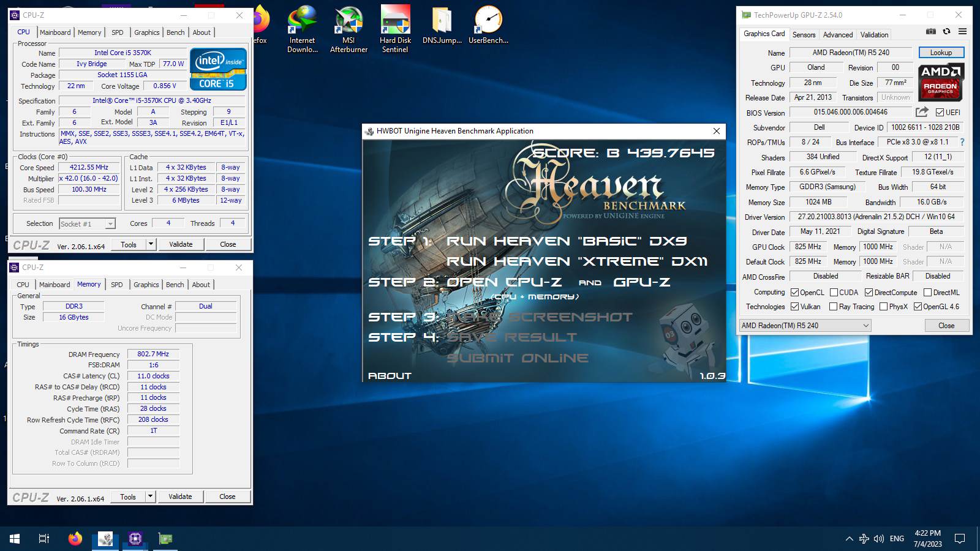Toggle the DirectCompute checkbox
Viewport: 980px width, 551px height.
pos(869,293)
